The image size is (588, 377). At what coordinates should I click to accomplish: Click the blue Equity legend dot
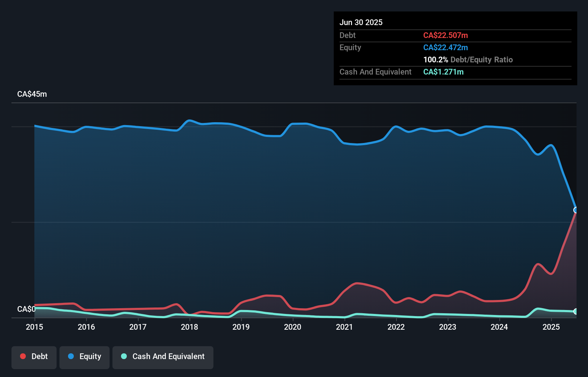[71, 356]
